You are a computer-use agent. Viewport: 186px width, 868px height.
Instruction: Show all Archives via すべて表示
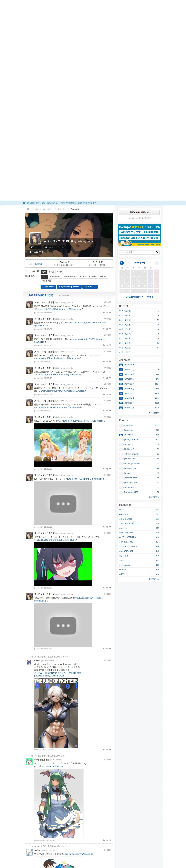click(154, 413)
